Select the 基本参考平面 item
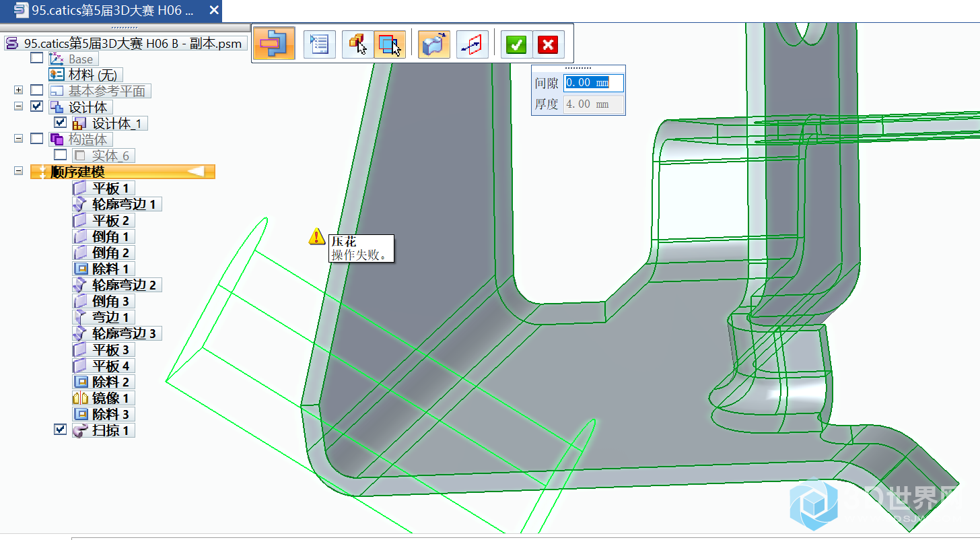 (100, 91)
